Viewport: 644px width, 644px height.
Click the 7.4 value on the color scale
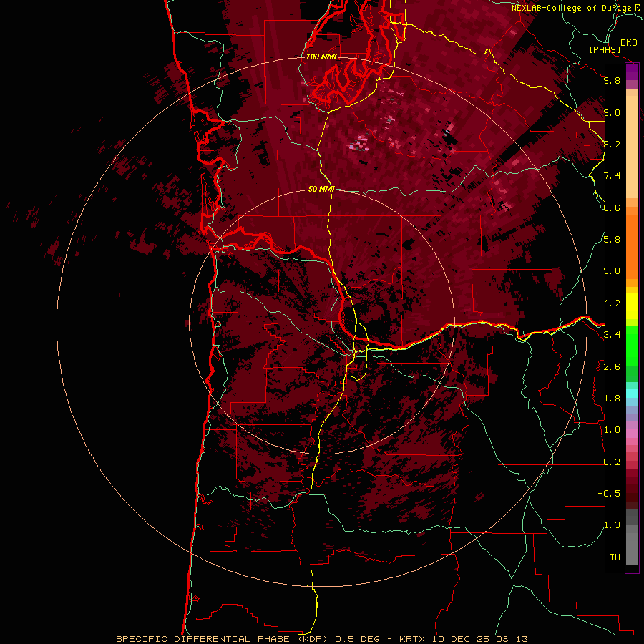point(612,176)
